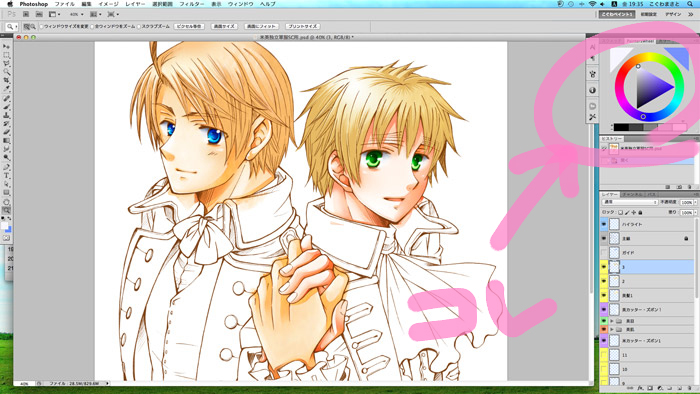Select the Lasso tool

click(x=6, y=64)
